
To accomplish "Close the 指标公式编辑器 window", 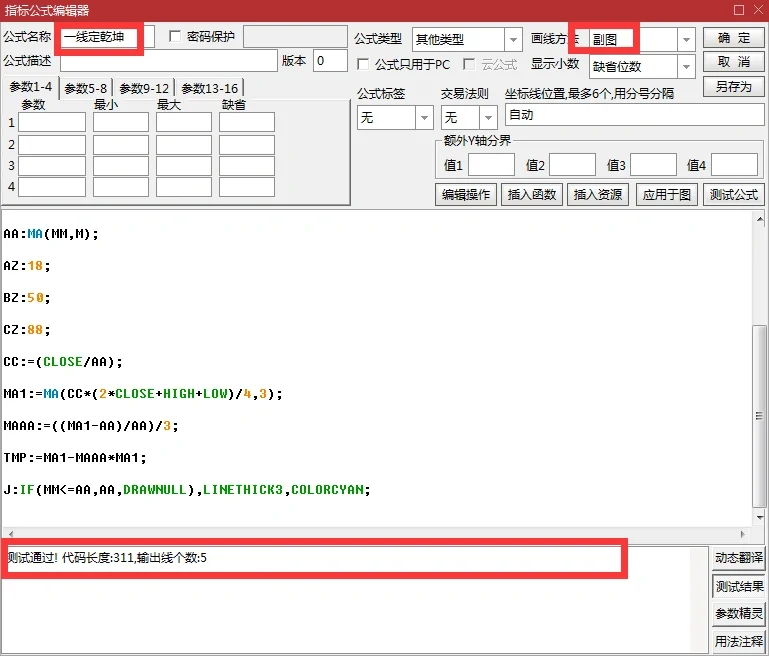I will click(758, 10).
